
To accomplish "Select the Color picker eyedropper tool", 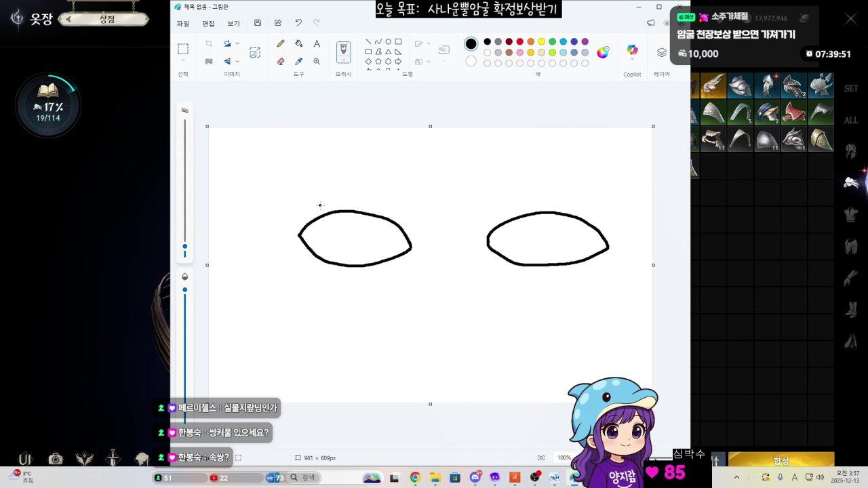I will click(x=298, y=61).
